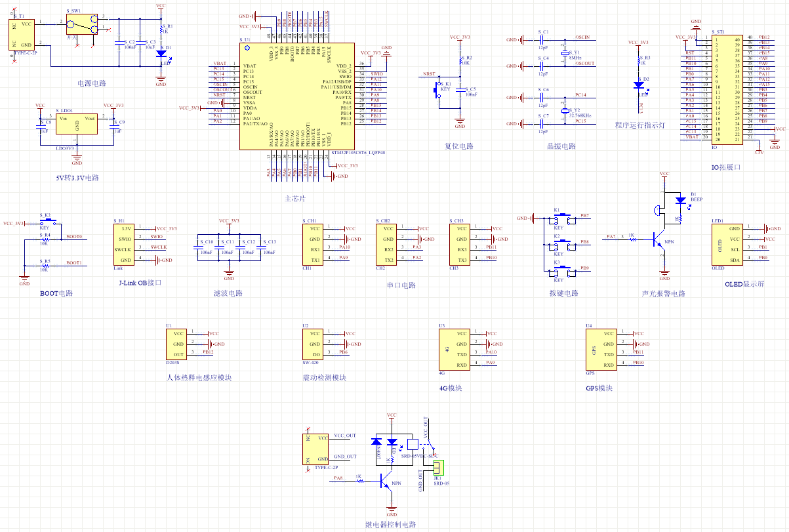Select the 1N4007 flyback diode in relay circuit
Viewport: 789px width, 532px height.
pyautogui.click(x=376, y=441)
